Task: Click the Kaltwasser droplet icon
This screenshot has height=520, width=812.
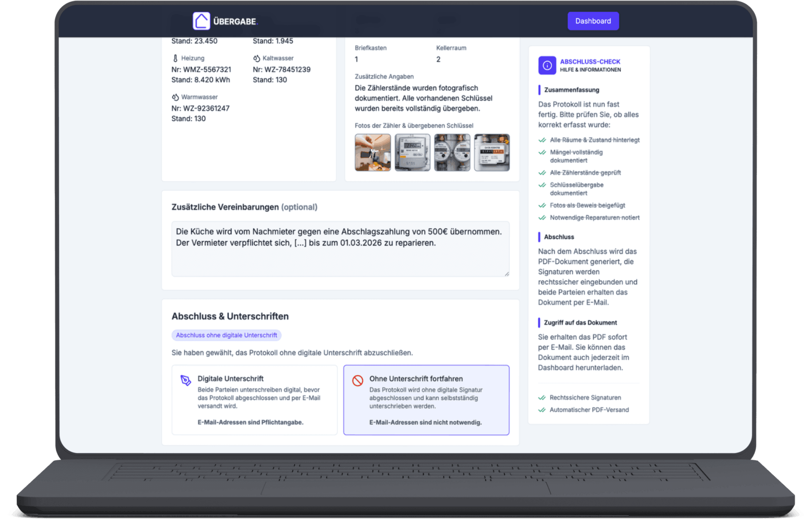Action: pos(256,58)
